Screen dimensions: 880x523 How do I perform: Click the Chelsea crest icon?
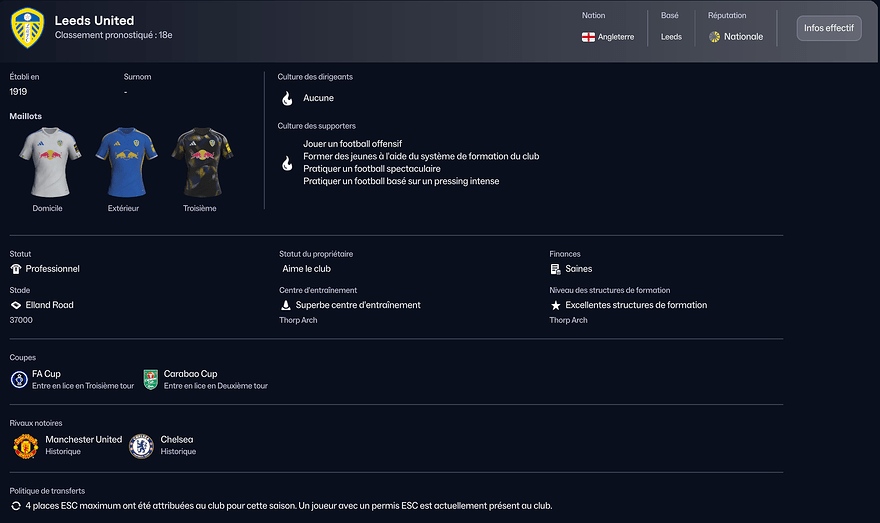[141, 445]
